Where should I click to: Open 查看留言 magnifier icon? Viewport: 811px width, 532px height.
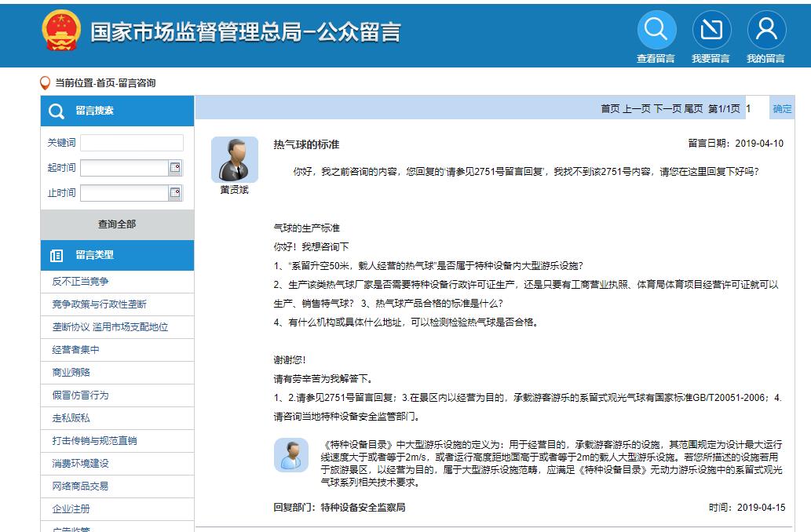coord(656,30)
